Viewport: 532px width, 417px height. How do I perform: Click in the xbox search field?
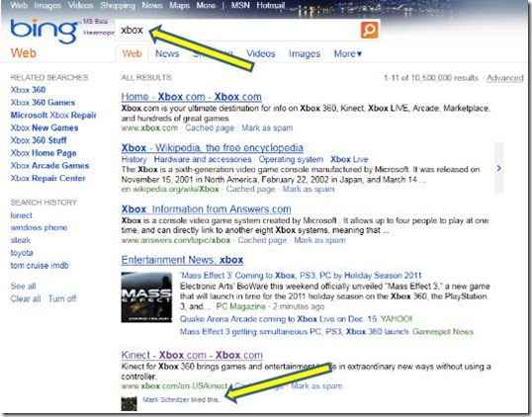[x=237, y=31]
